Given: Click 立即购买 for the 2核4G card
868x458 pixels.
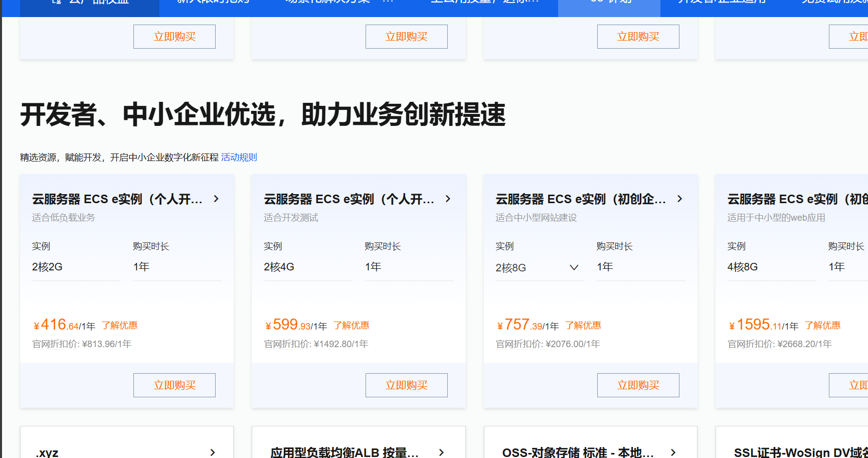Looking at the screenshot, I should click(406, 385).
